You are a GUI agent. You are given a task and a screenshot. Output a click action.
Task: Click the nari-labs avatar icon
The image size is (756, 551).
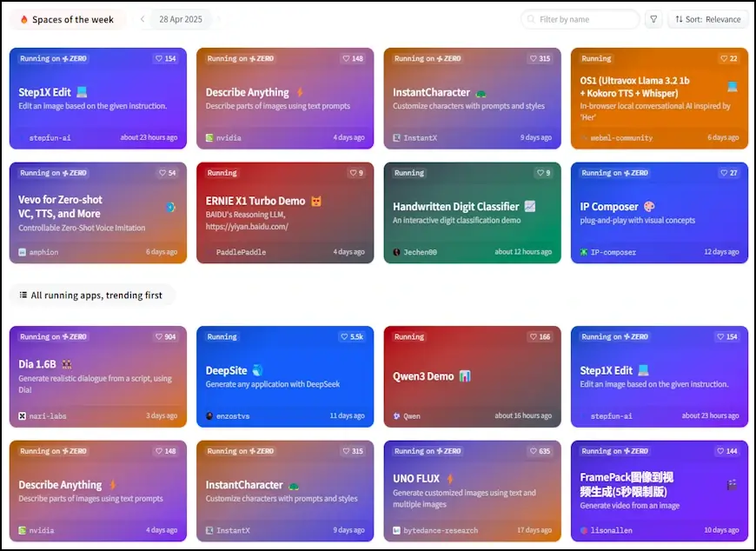(23, 415)
